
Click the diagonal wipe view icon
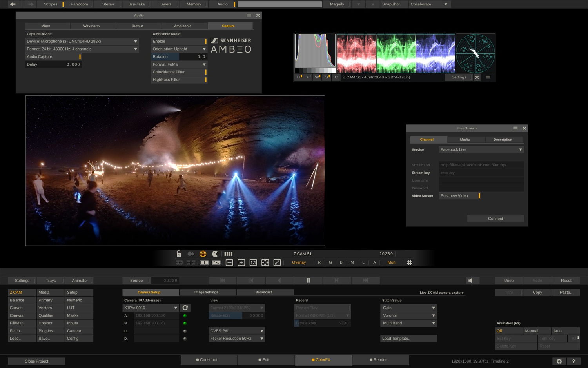coord(216,262)
